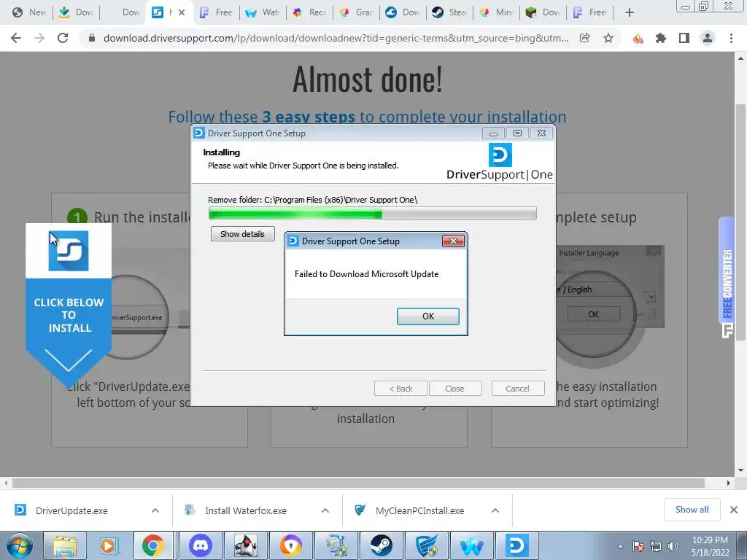This screenshot has width=747, height=560.
Task: Open the keyhole security app taskbar icon
Action: [290, 545]
